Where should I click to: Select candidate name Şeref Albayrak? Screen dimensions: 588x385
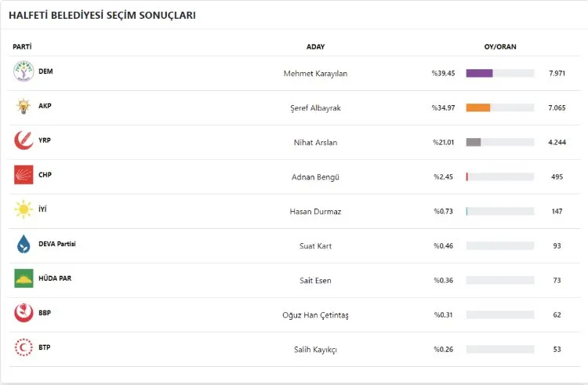pyautogui.click(x=315, y=108)
